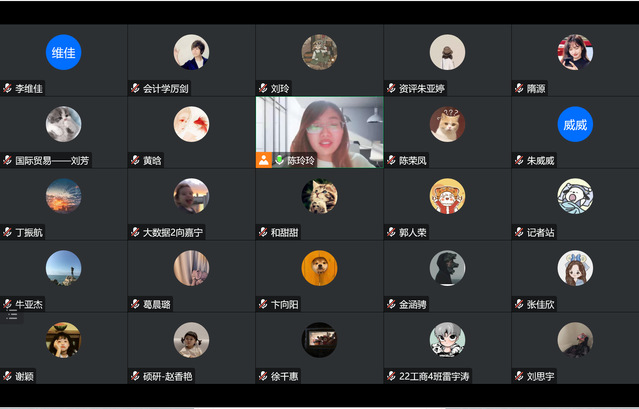The image size is (639, 409).
Task: Click the muted mic icon beside 记者站
Action: 519,232
